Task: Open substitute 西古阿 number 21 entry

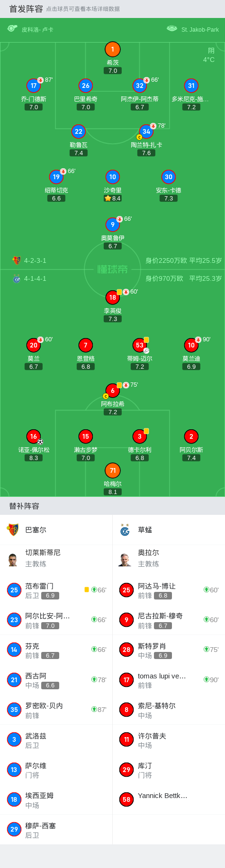Action: point(56,680)
